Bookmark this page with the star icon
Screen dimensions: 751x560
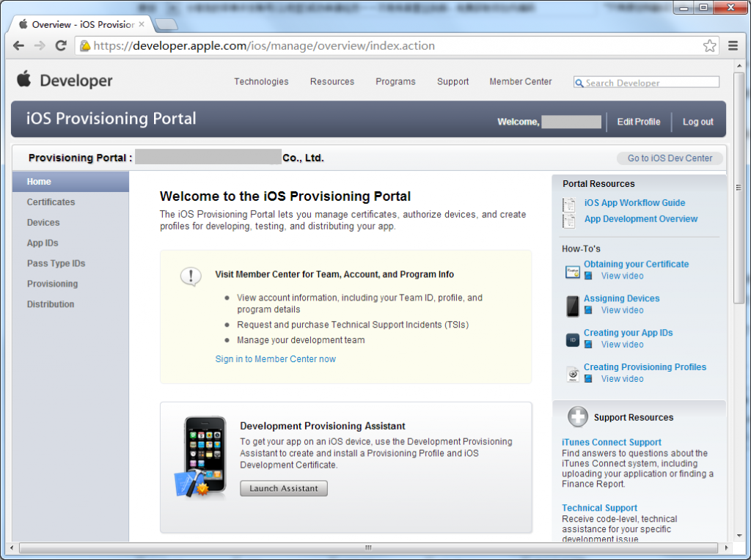[709, 46]
